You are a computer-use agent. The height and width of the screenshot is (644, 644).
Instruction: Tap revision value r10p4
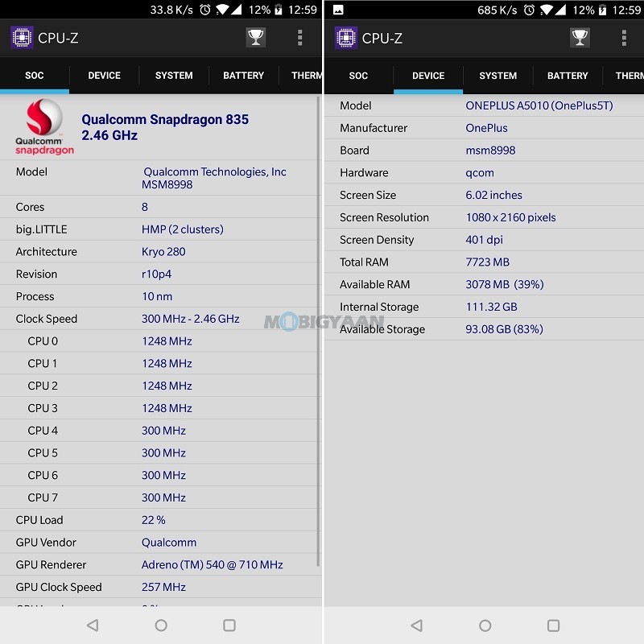[156, 274]
